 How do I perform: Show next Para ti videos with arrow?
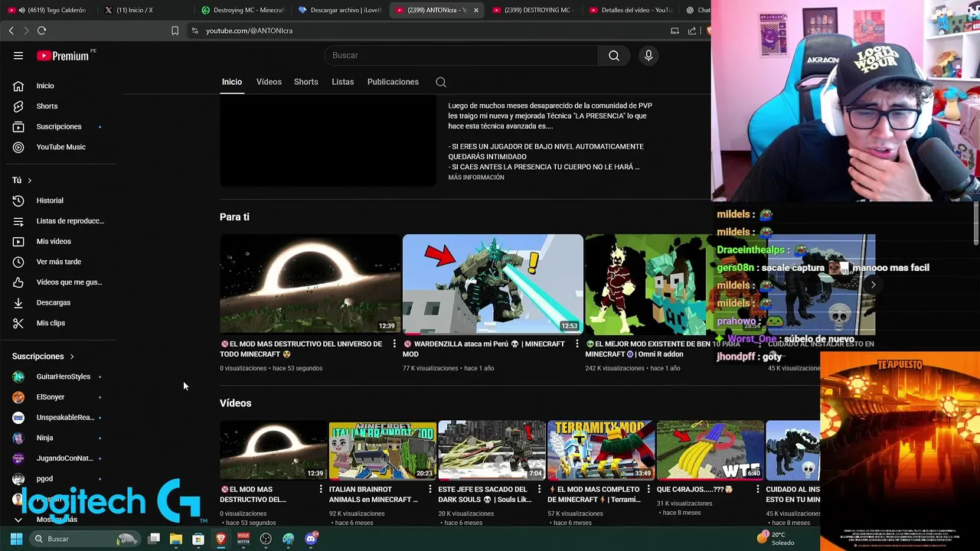click(x=873, y=285)
